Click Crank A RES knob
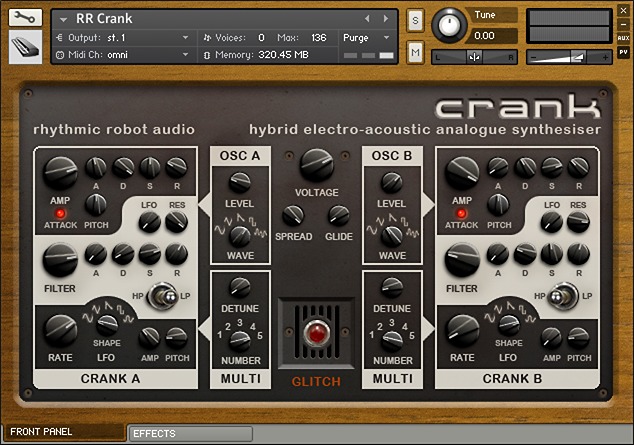 click(177, 221)
